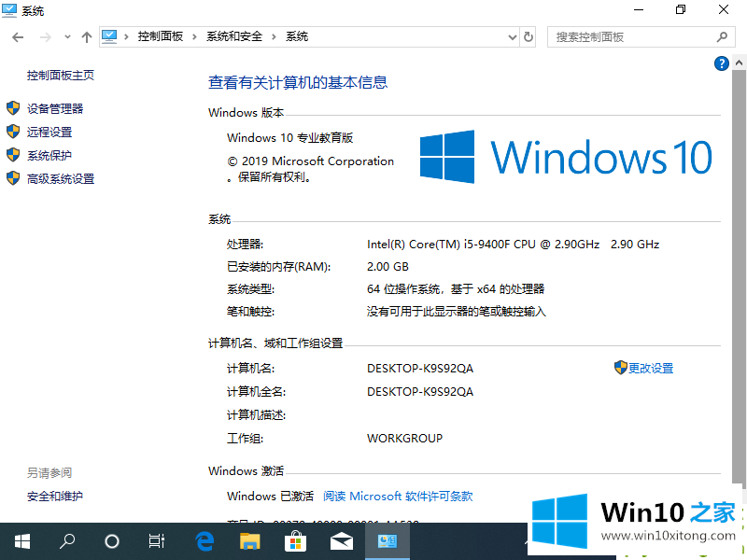Viewport: 747px width, 560px height.
Task: Open the Windows Start menu
Action: click(x=21, y=541)
